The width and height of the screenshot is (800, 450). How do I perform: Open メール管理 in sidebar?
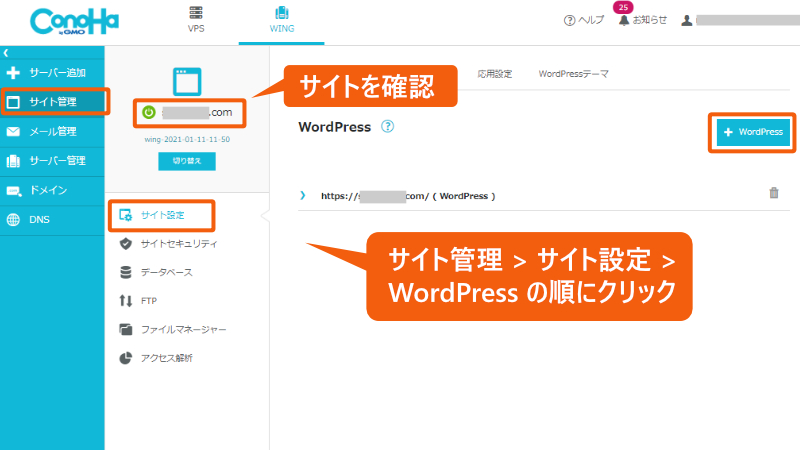coord(52,132)
